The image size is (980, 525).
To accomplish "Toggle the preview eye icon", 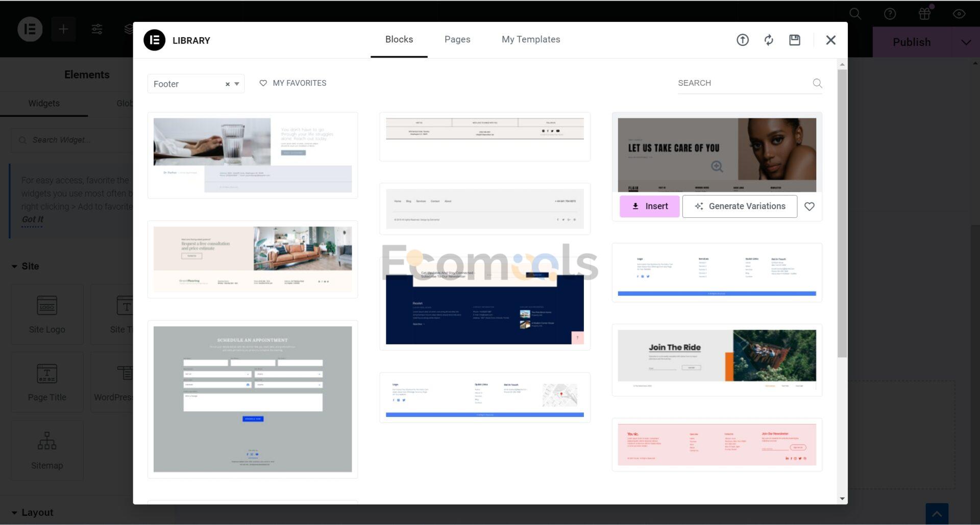I will [959, 14].
